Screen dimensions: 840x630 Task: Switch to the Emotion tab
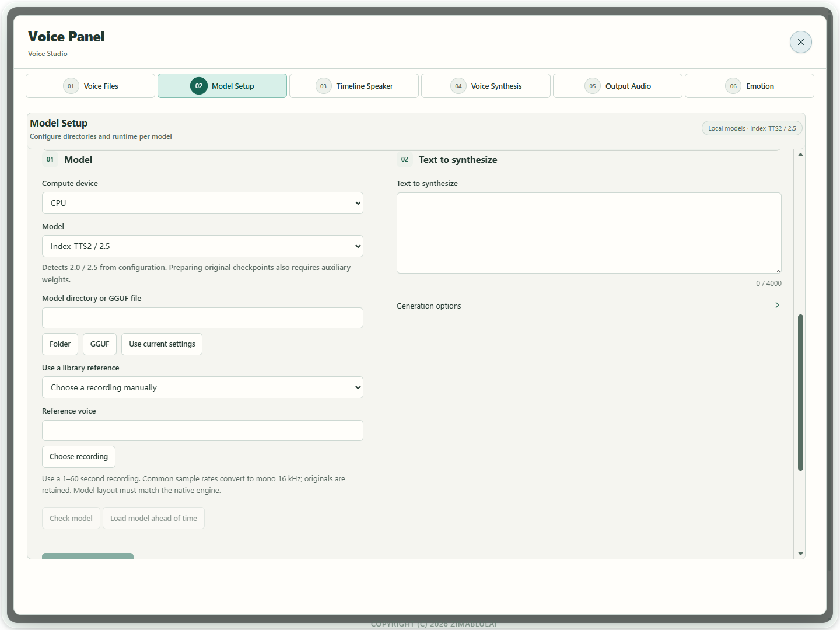pos(750,86)
